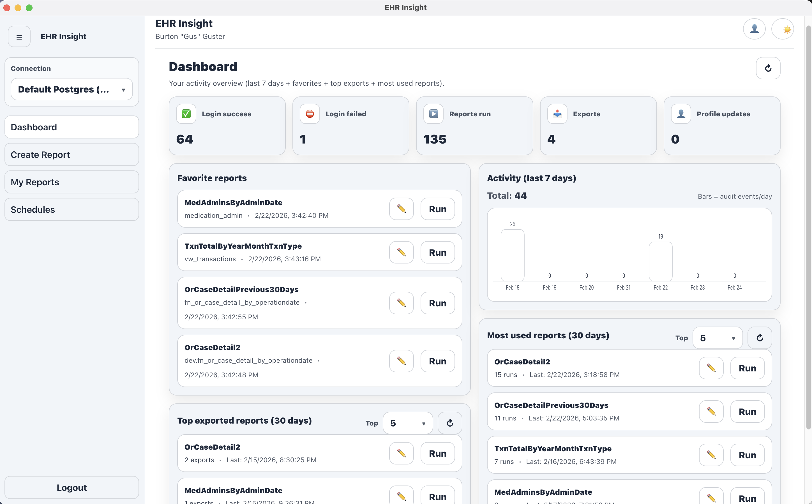The width and height of the screenshot is (812, 504).
Task: Open the user profile icon
Action: (x=754, y=29)
